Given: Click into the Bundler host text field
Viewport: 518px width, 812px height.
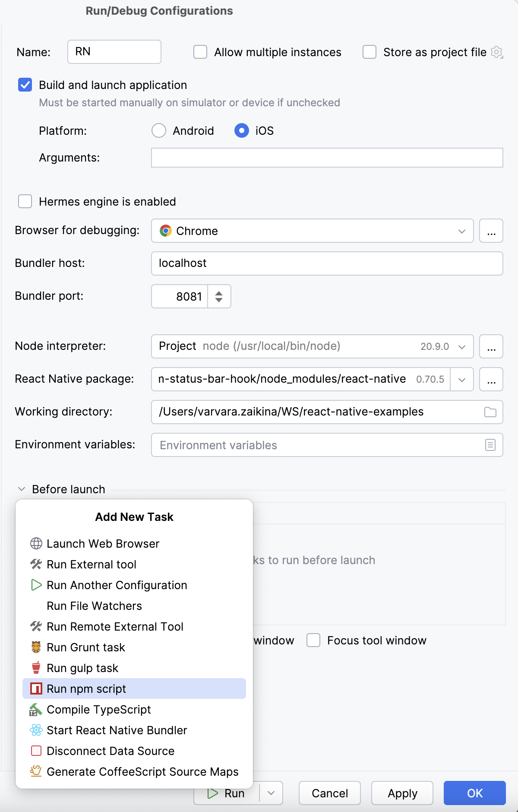Looking at the screenshot, I should tap(327, 263).
